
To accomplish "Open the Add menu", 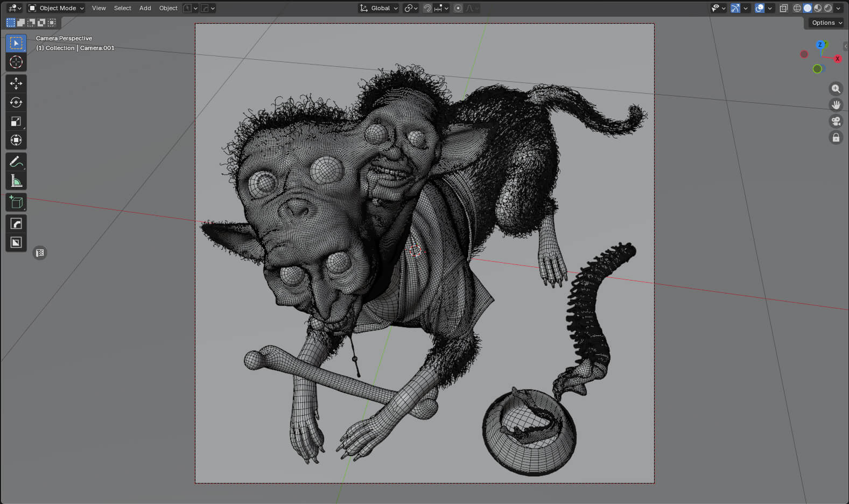I will coord(145,8).
